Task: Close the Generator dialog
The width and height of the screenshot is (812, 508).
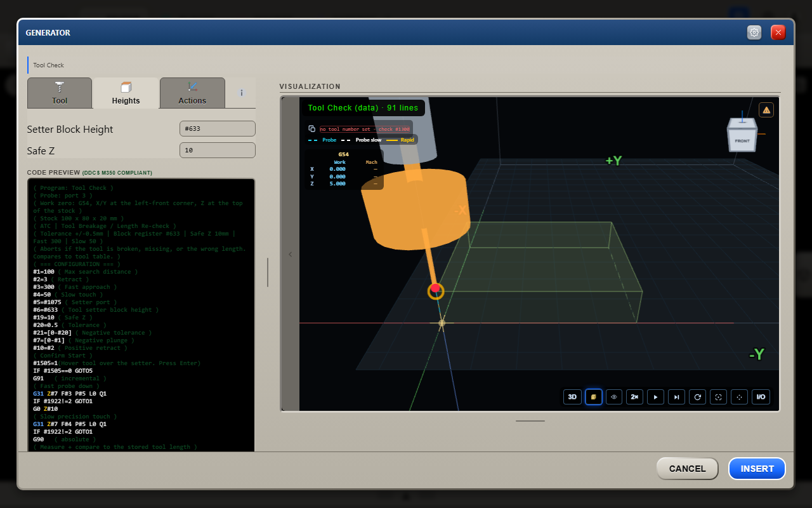Action: click(x=778, y=32)
